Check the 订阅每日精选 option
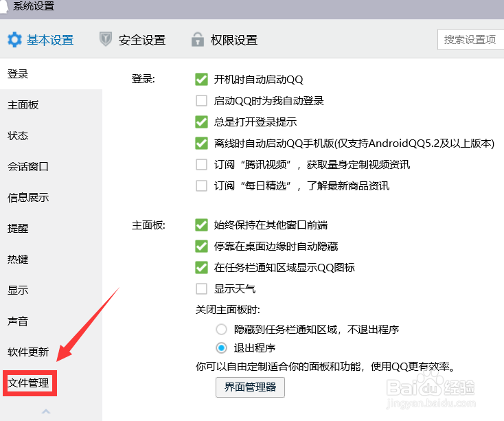 [202, 185]
